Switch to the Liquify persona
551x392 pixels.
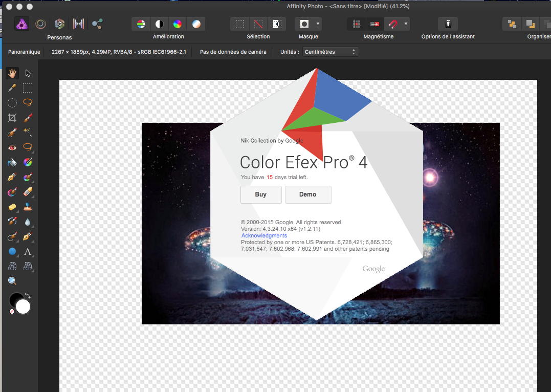[41, 24]
